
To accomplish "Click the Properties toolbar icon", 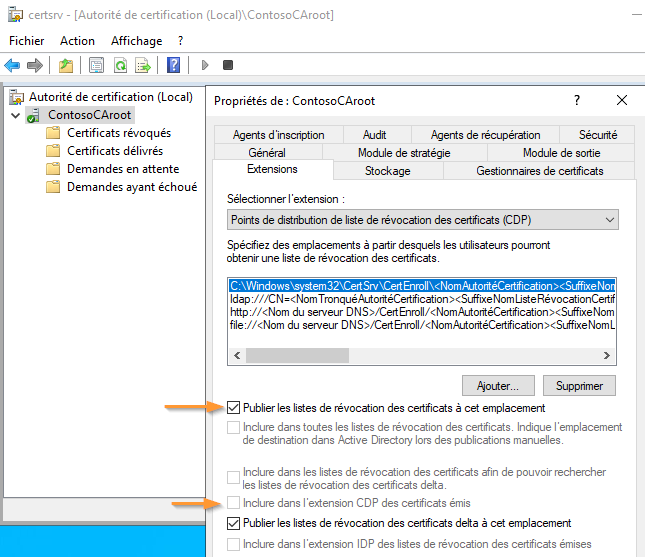I will tap(96, 65).
